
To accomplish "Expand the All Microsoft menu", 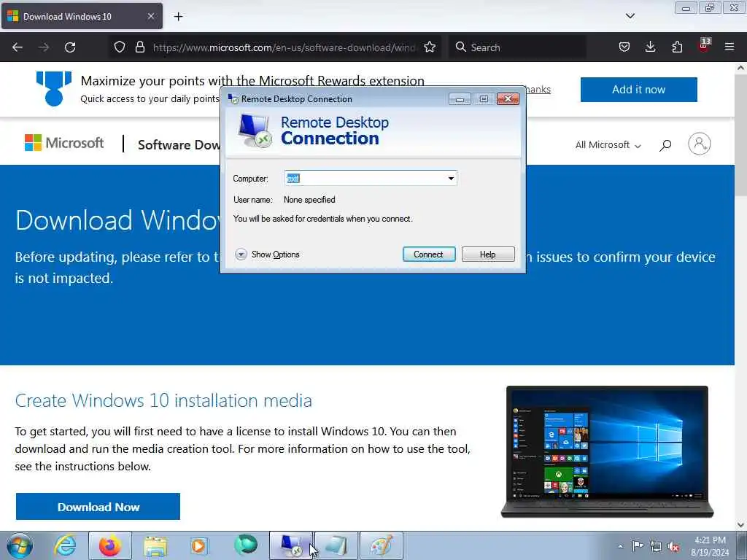I will click(x=608, y=145).
